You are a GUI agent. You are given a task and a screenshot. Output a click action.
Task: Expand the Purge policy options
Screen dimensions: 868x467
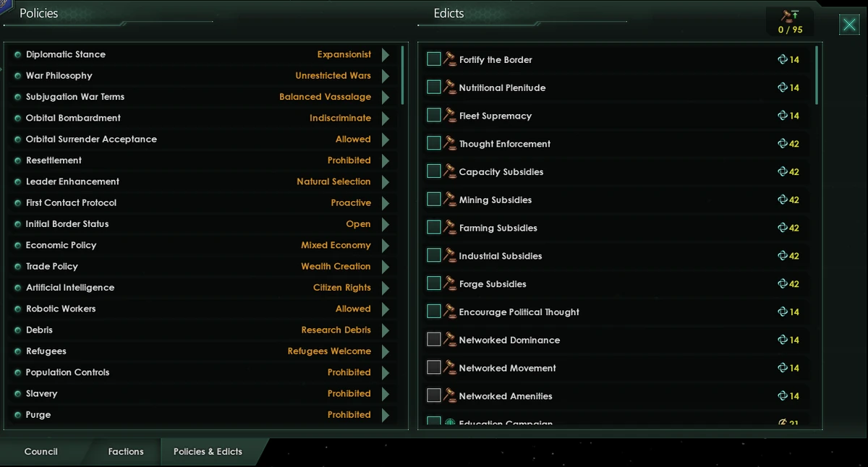[x=386, y=414]
